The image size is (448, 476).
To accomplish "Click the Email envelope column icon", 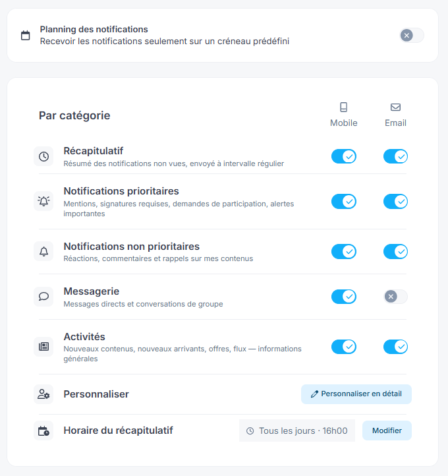I will pyautogui.click(x=395, y=107).
